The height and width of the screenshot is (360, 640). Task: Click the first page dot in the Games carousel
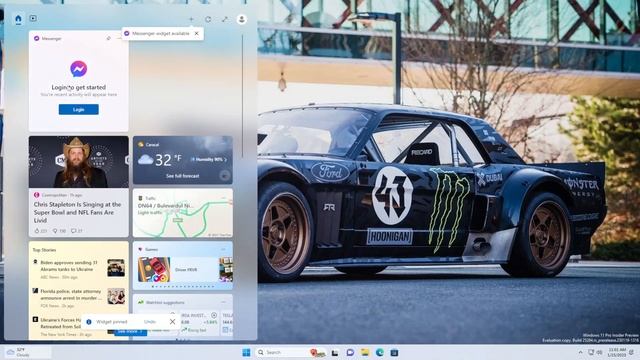coord(153,287)
